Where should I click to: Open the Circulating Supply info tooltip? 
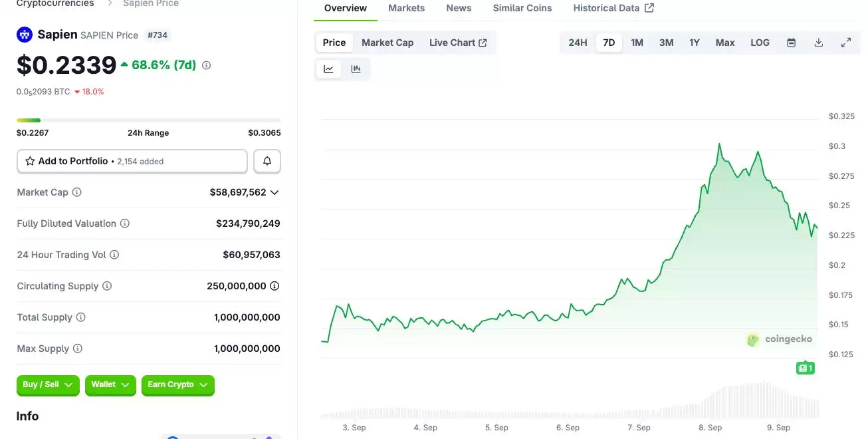pos(108,286)
